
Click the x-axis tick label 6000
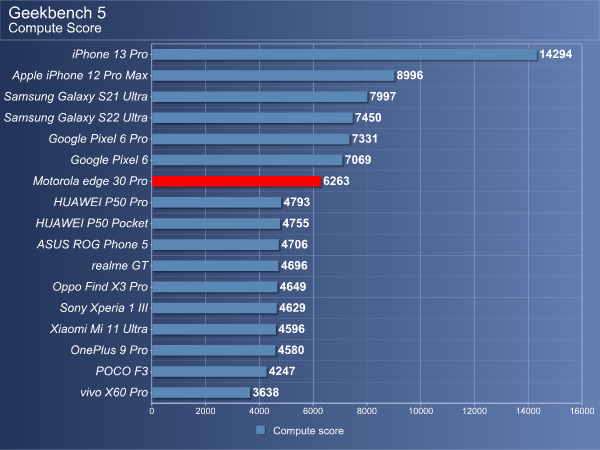(313, 411)
